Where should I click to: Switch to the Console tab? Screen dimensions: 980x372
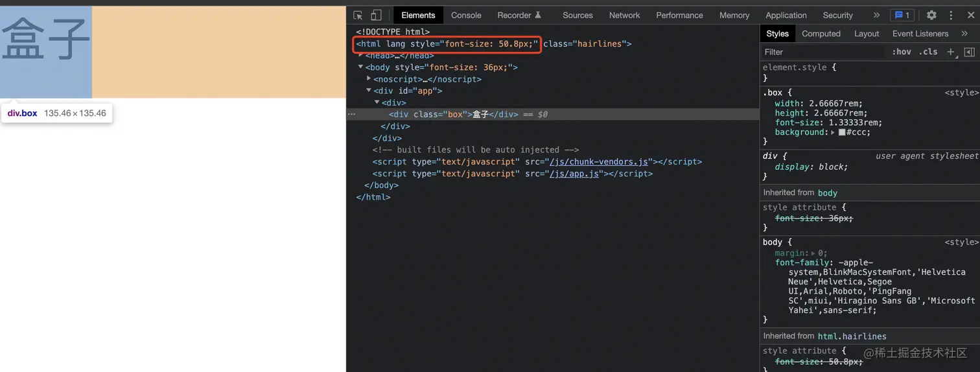(466, 15)
